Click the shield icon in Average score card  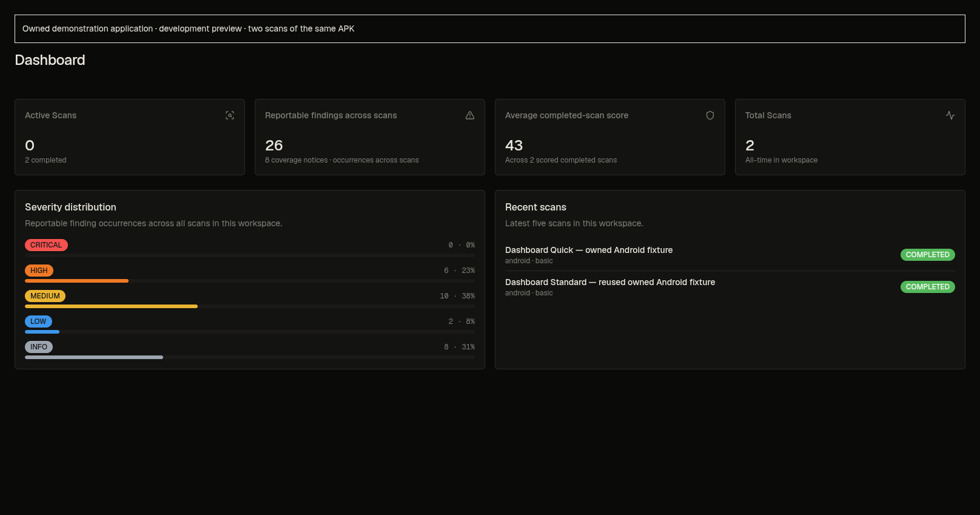(710, 115)
